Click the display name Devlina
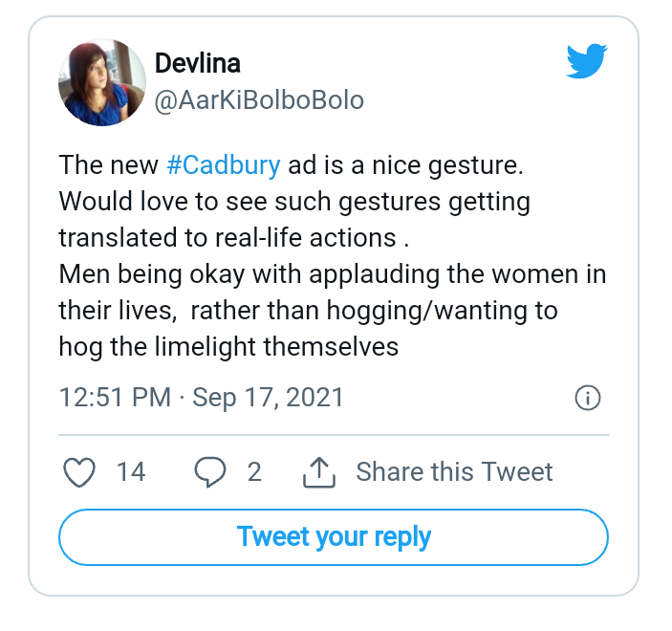Screen dimensions: 672x631 pos(197,63)
